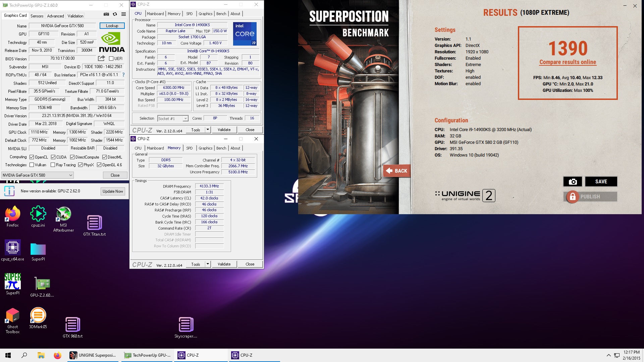Launch the SuperPI application shortcut
Viewport: 644px width, 362px height.
pyautogui.click(x=13, y=284)
